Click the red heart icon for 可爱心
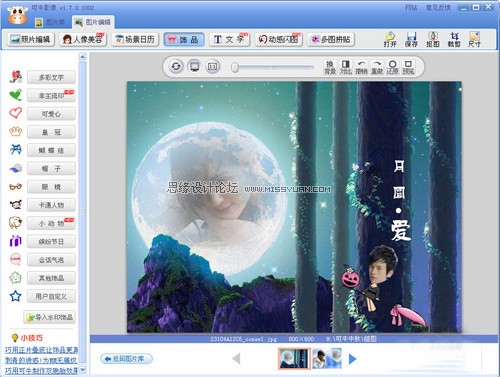Image resolution: width=500 pixels, height=377 pixels. [x=16, y=113]
